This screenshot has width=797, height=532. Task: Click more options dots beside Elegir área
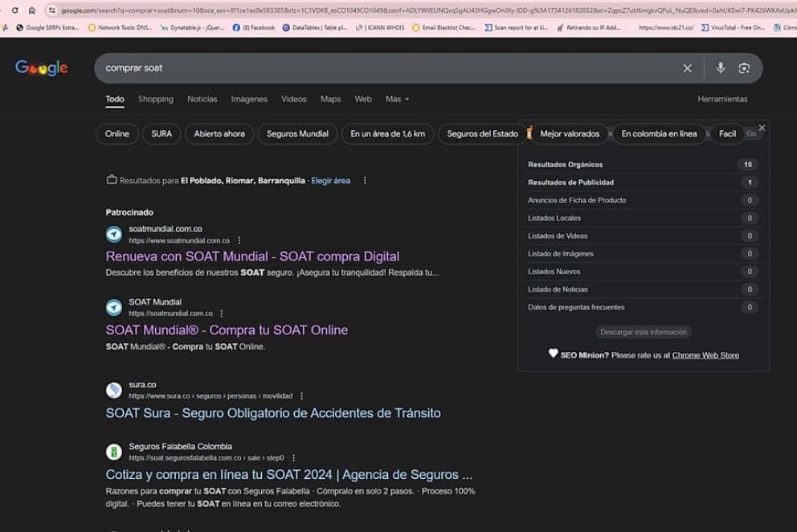pos(365,181)
